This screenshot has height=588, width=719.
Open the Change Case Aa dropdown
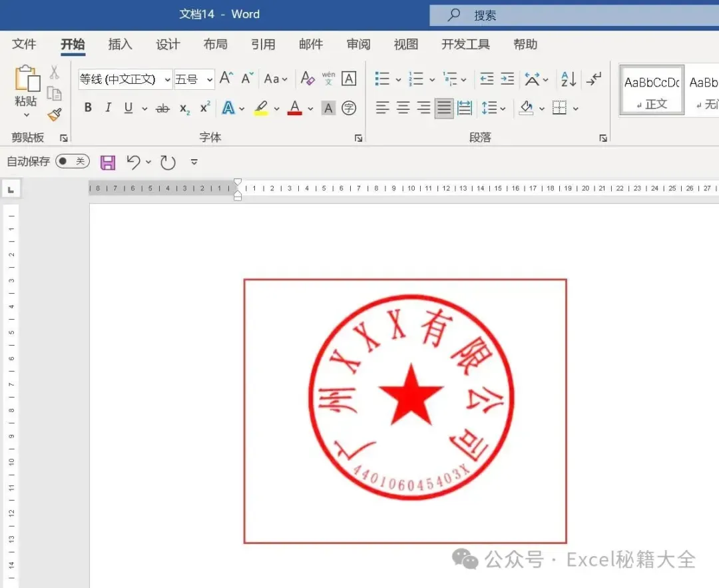pyautogui.click(x=276, y=79)
